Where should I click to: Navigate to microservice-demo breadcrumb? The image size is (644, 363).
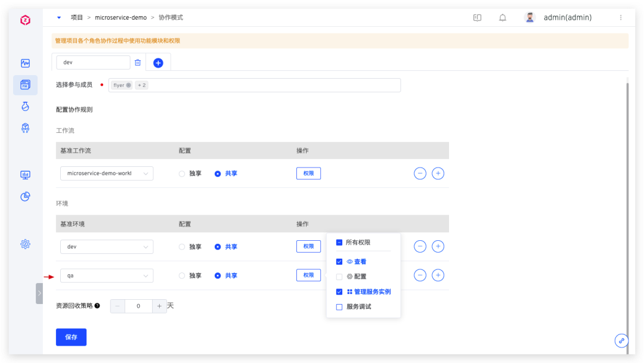pyautogui.click(x=120, y=18)
